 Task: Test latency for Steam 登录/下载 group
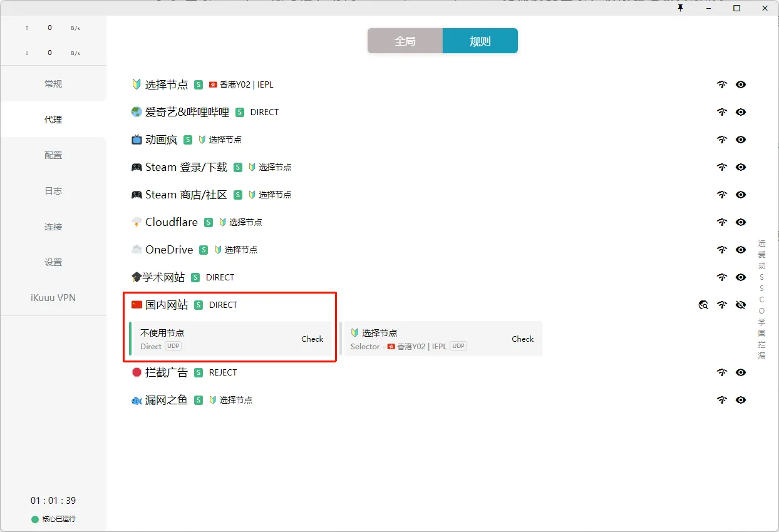(722, 167)
